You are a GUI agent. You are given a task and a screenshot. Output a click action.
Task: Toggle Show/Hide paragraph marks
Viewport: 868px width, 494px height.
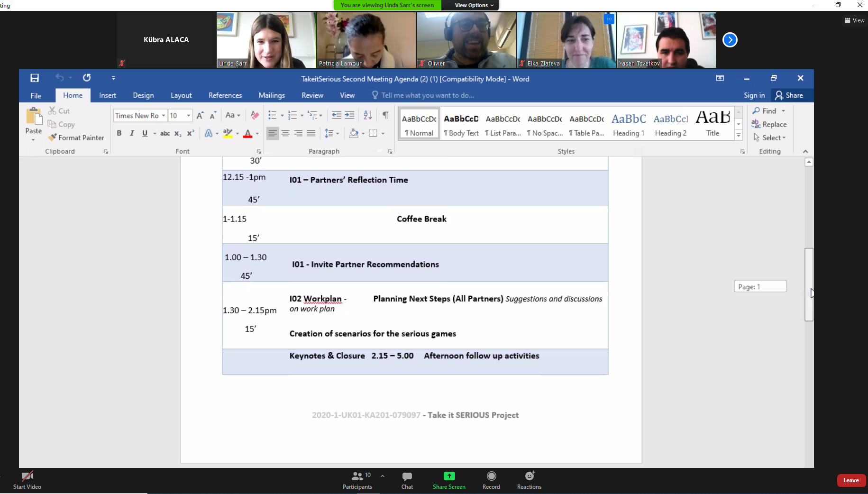coord(385,115)
